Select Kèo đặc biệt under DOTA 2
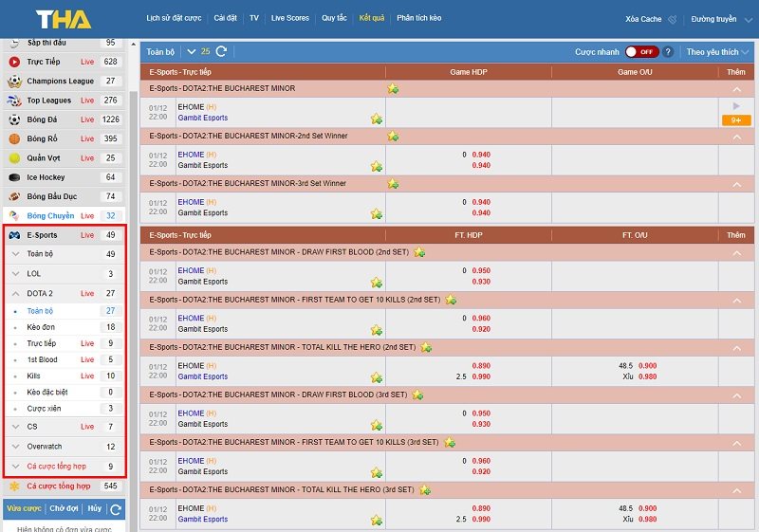 coord(64,393)
